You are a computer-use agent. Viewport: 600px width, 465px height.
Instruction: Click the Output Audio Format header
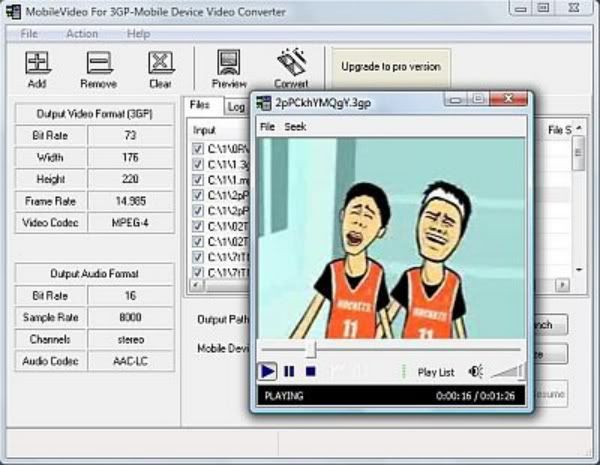pyautogui.click(x=95, y=274)
